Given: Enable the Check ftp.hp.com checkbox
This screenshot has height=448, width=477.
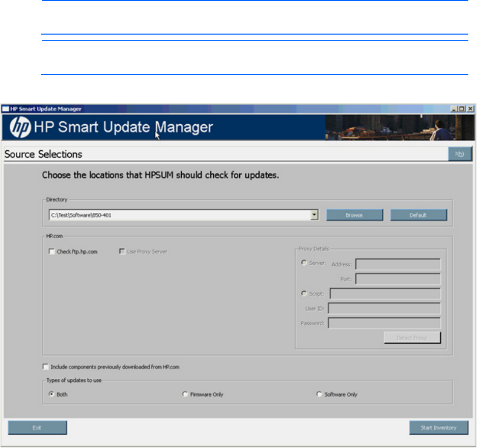Looking at the screenshot, I should (51, 251).
